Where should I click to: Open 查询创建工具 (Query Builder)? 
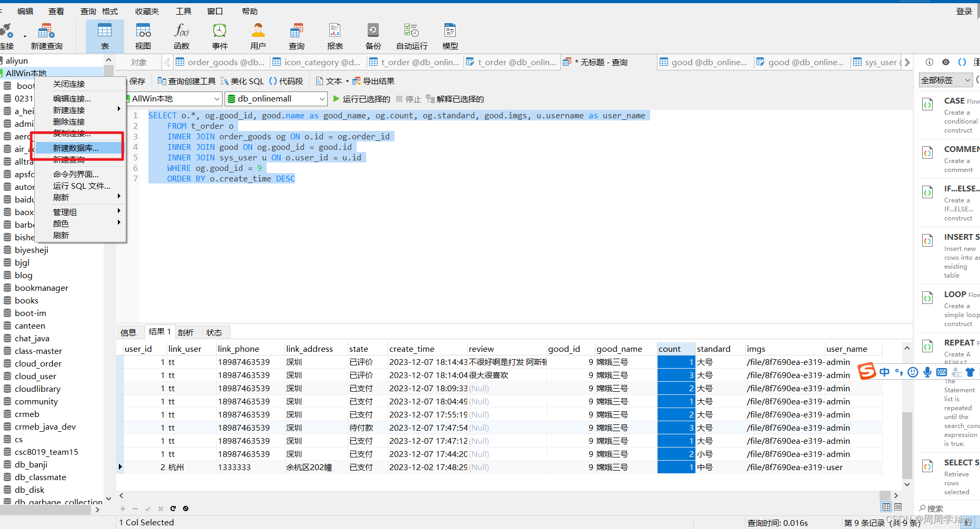pos(187,81)
